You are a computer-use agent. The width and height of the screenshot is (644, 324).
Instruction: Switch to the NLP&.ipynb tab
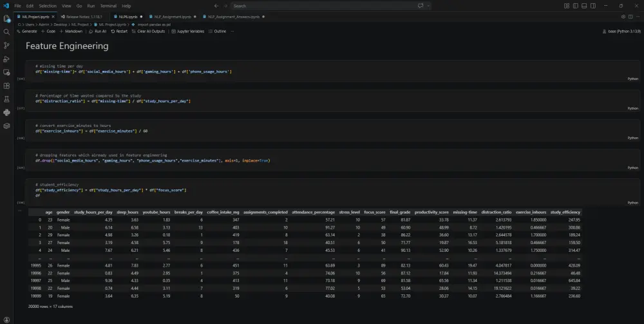coord(128,17)
